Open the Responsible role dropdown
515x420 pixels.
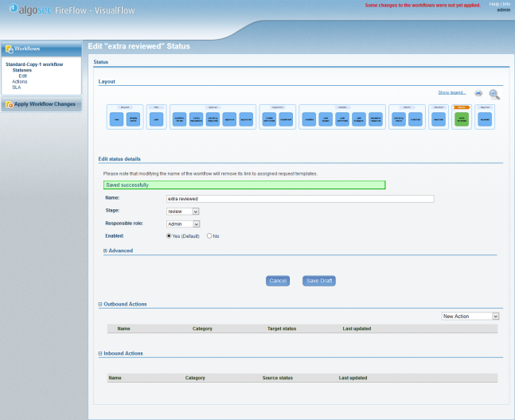pyautogui.click(x=183, y=224)
